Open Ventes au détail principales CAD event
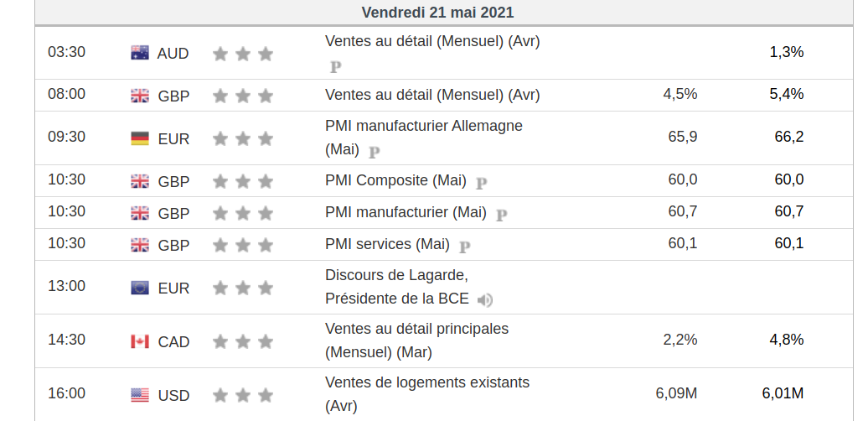Image resolution: width=868 pixels, height=421 pixels. tap(416, 329)
